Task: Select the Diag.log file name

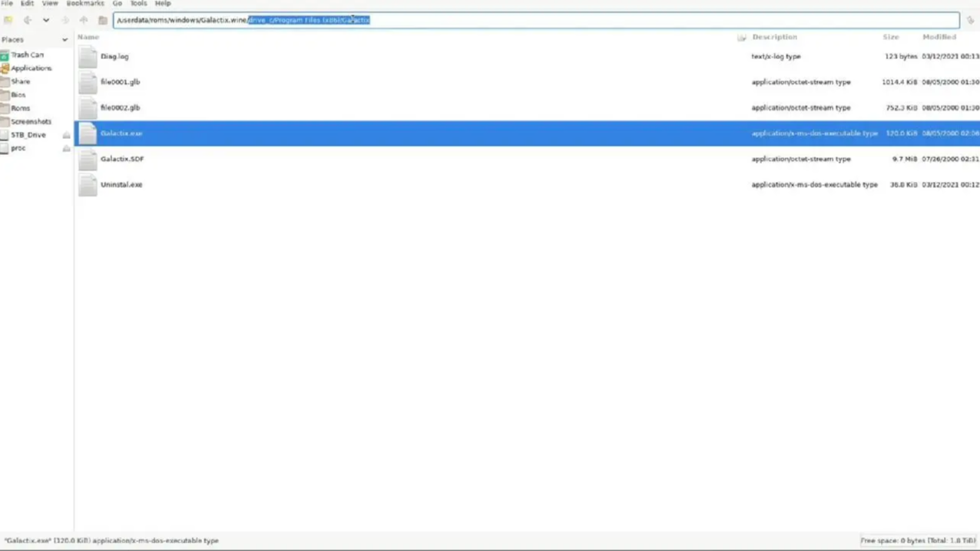Action: pos(114,56)
